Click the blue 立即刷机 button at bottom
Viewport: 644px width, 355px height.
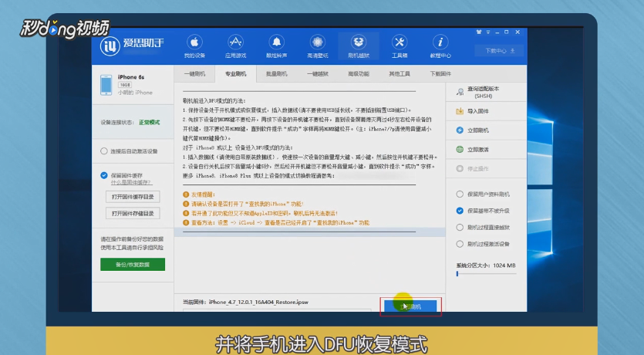[x=410, y=306]
